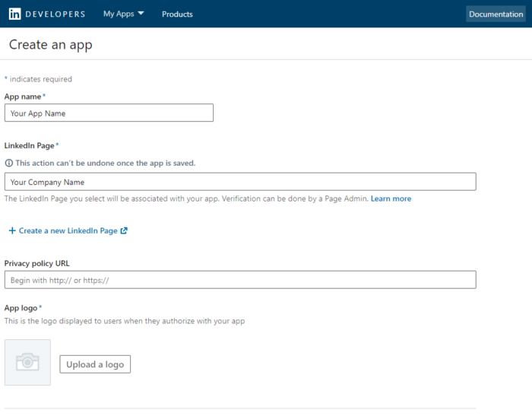Open the My Apps dropdown menu

[x=123, y=14]
